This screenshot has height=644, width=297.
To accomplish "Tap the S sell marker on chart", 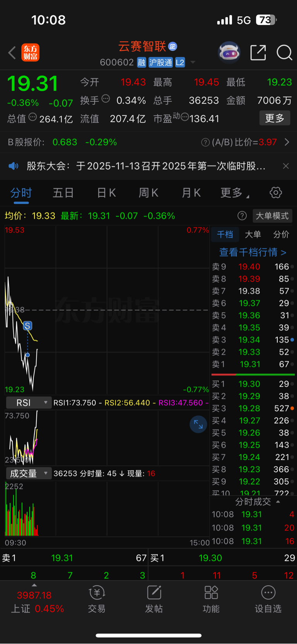I will point(27,326).
